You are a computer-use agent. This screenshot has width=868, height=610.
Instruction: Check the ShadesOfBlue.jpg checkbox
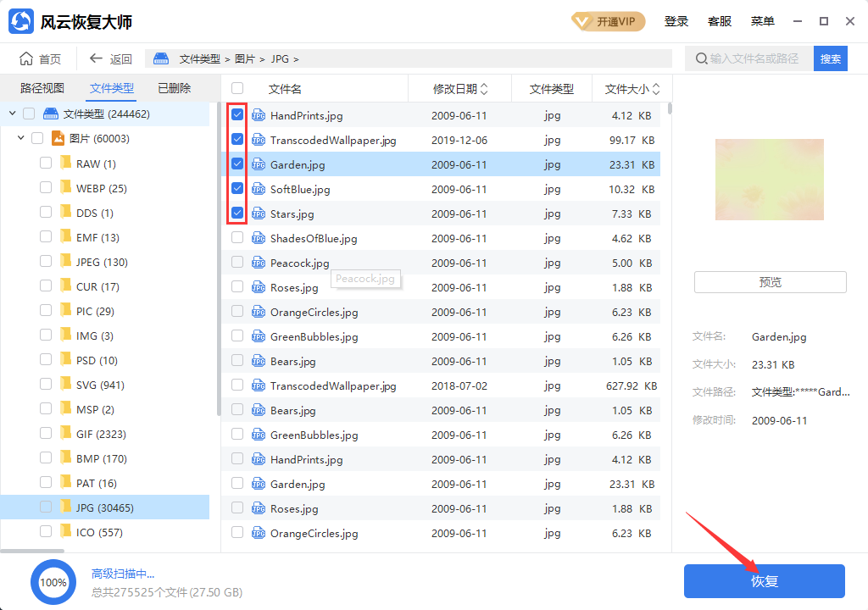(237, 238)
